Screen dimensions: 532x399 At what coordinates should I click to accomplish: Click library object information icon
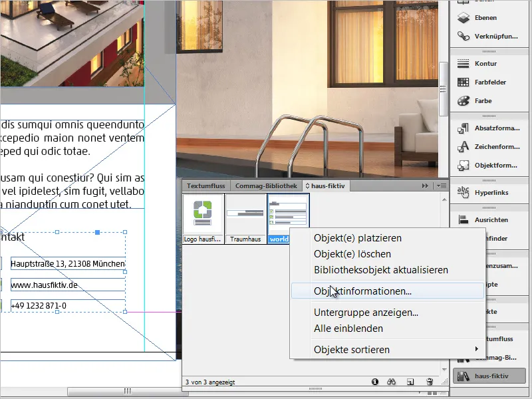(375, 382)
